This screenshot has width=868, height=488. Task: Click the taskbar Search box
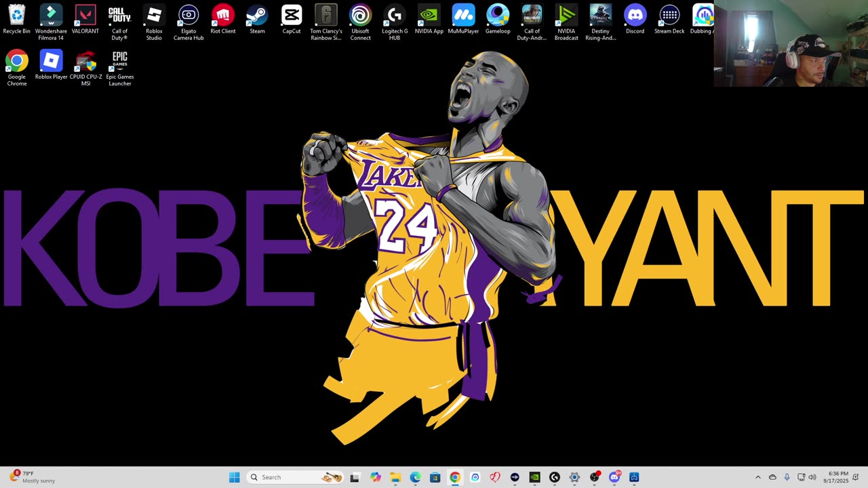(x=295, y=477)
